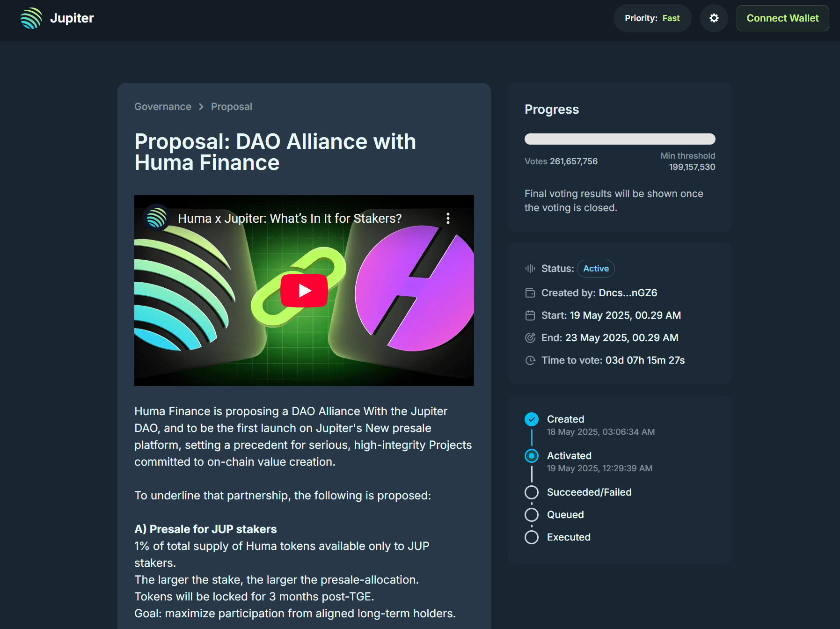Select the Activated step circle
This screenshot has height=629, width=840.
coord(532,456)
